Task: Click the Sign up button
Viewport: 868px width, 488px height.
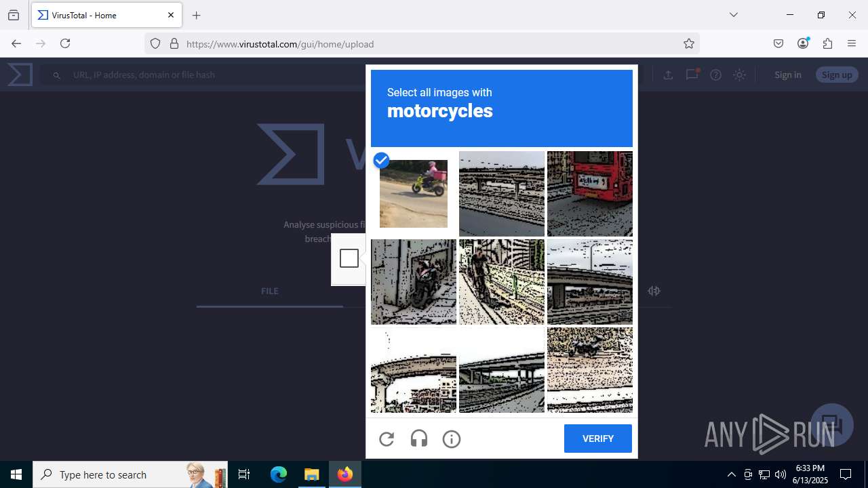Action: coord(837,75)
